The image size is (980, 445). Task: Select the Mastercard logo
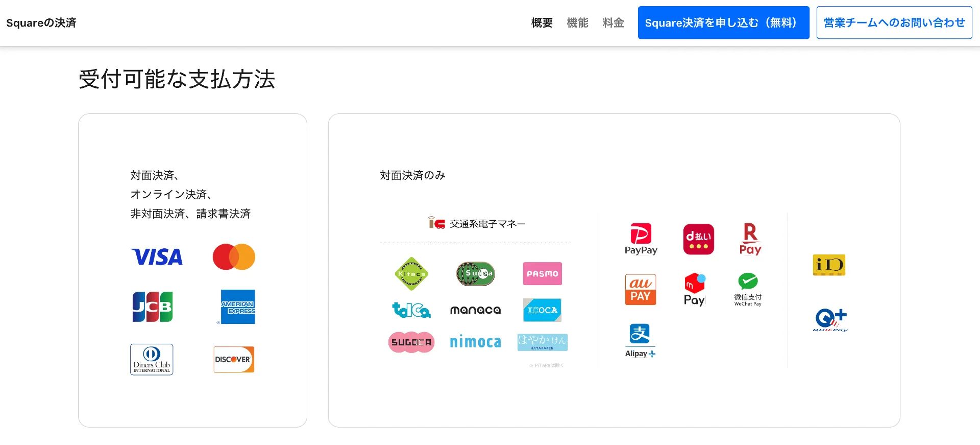pyautogui.click(x=234, y=257)
